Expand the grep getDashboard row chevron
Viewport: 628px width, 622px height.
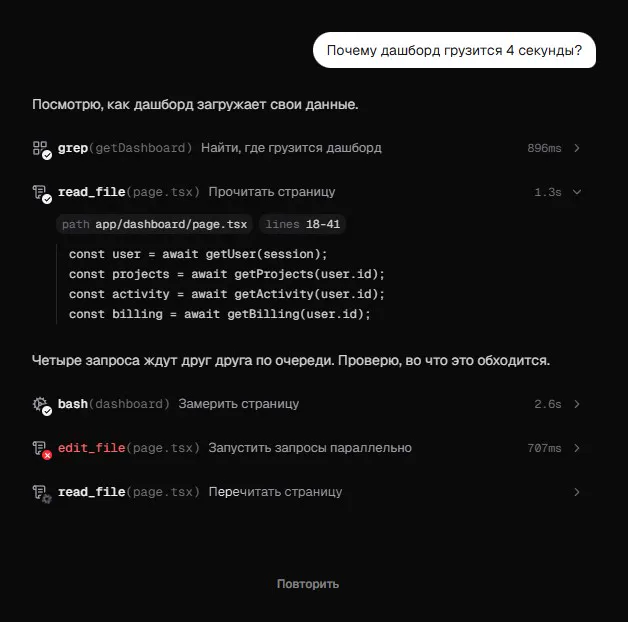(577, 148)
